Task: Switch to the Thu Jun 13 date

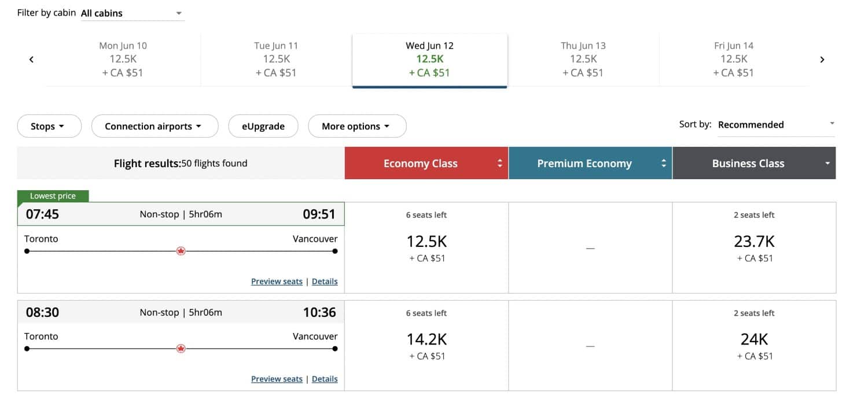Action: point(583,58)
